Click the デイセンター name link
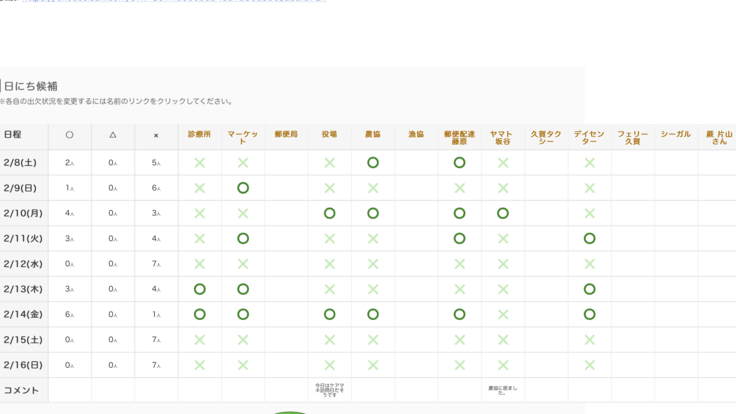736x414 pixels. [x=589, y=137]
